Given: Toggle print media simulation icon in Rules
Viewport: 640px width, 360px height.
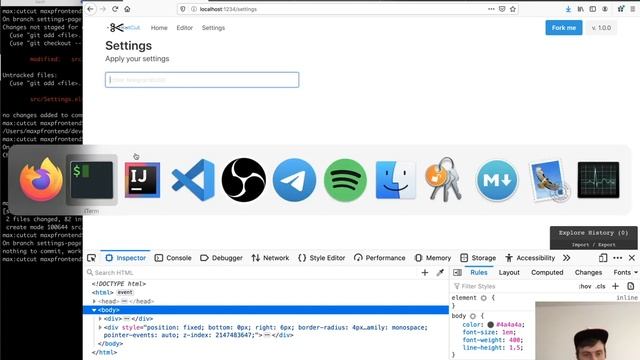Looking at the screenshot, I should coord(631,286).
